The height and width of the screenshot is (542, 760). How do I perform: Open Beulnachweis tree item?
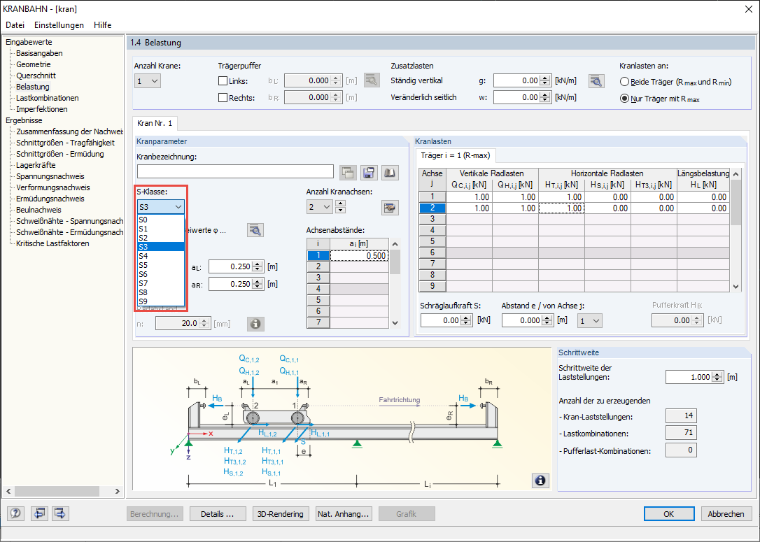pyautogui.click(x=39, y=210)
